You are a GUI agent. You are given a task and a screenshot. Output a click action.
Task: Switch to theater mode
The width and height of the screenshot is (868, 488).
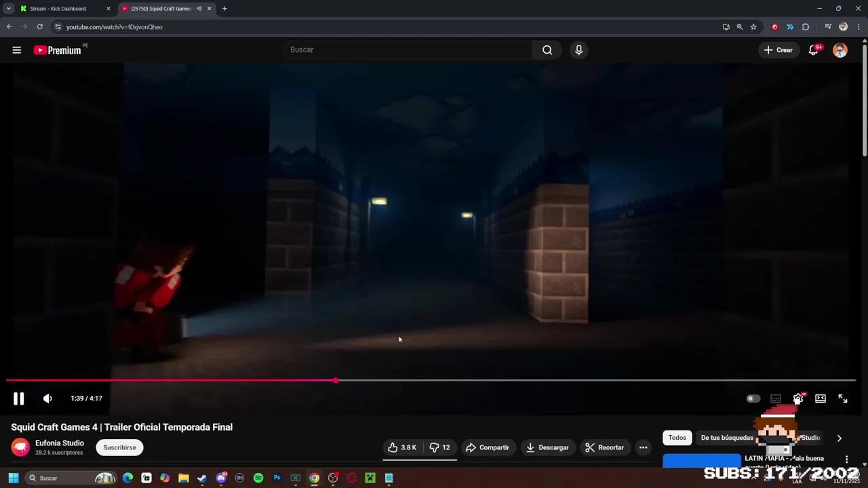tap(821, 399)
